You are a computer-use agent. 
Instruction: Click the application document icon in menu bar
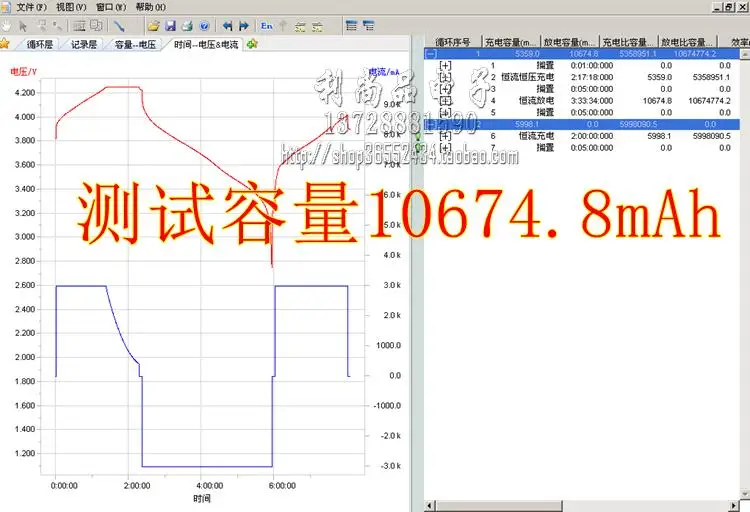click(x=5, y=7)
